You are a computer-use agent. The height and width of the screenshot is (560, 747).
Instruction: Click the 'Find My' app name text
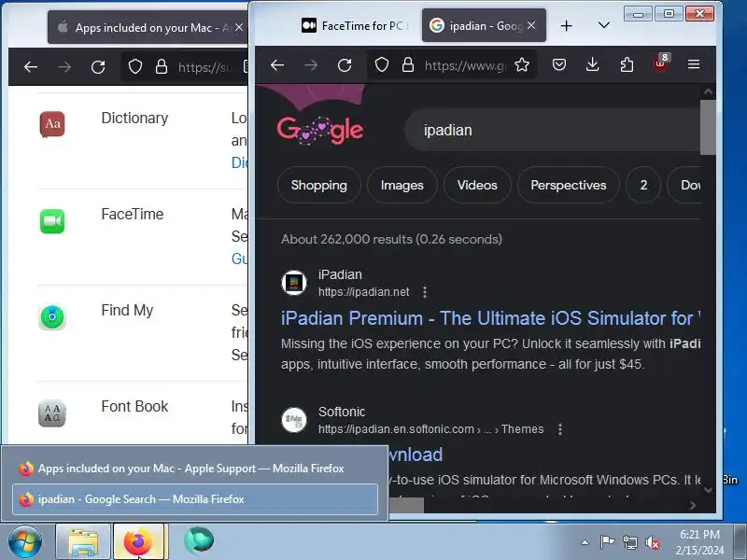click(127, 311)
